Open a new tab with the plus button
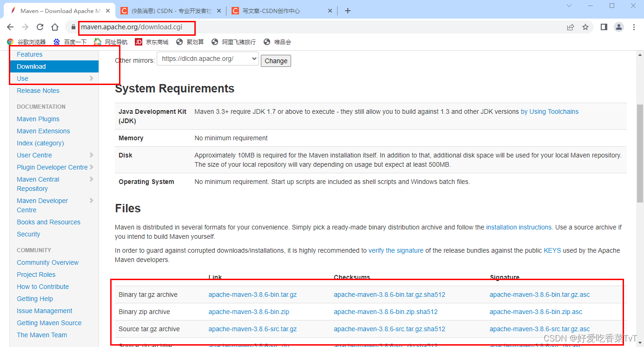Viewport: 644px width, 347px height. coord(348,11)
